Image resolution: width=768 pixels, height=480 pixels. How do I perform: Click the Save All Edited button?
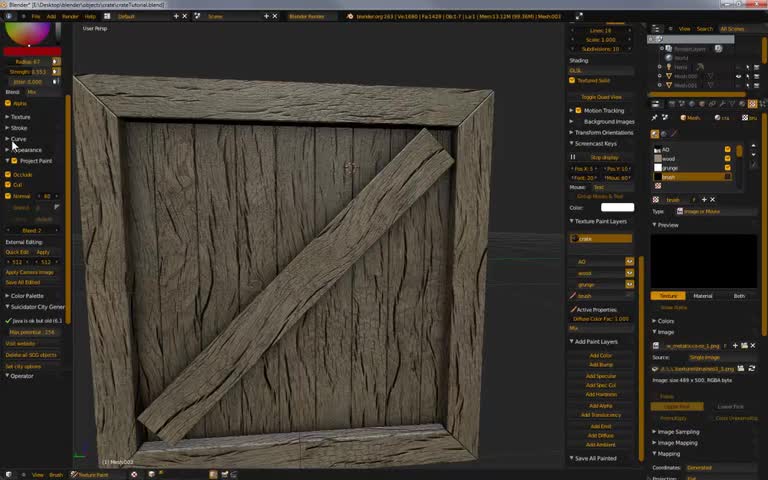click(23, 282)
